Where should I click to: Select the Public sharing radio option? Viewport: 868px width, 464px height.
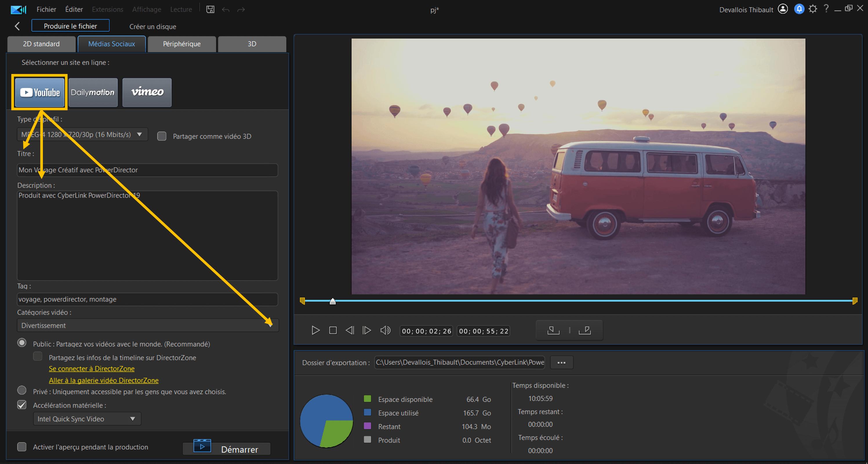[x=22, y=343]
